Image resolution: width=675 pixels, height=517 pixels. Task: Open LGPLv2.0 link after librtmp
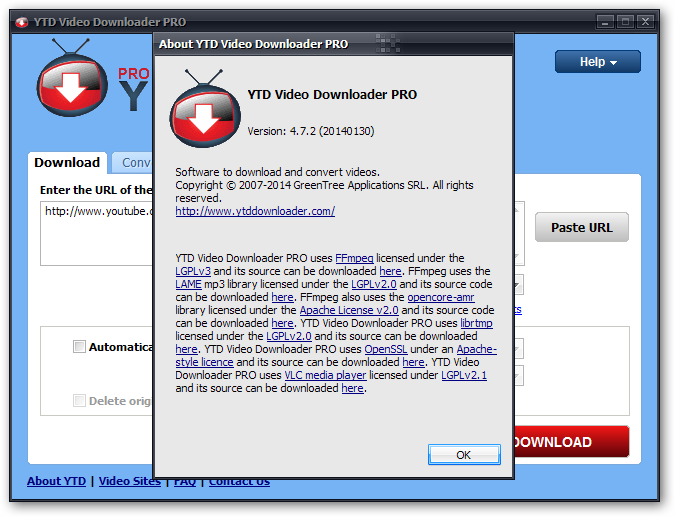point(289,336)
